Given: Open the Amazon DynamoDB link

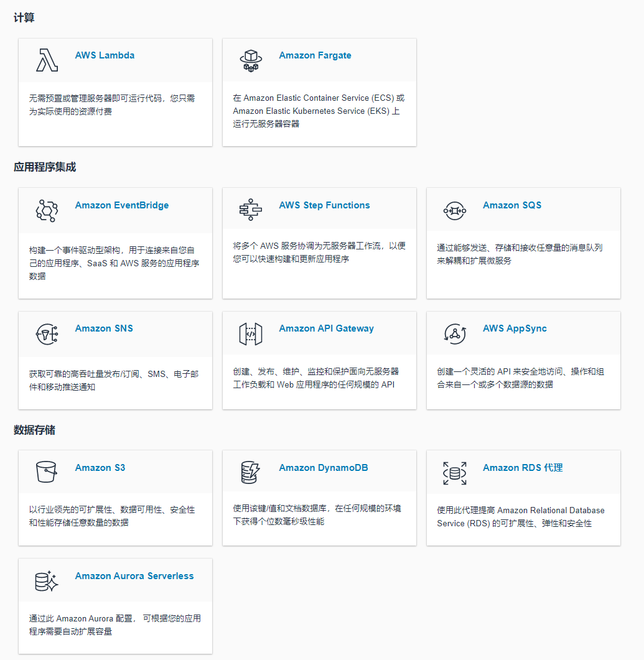Looking at the screenshot, I should (x=324, y=468).
